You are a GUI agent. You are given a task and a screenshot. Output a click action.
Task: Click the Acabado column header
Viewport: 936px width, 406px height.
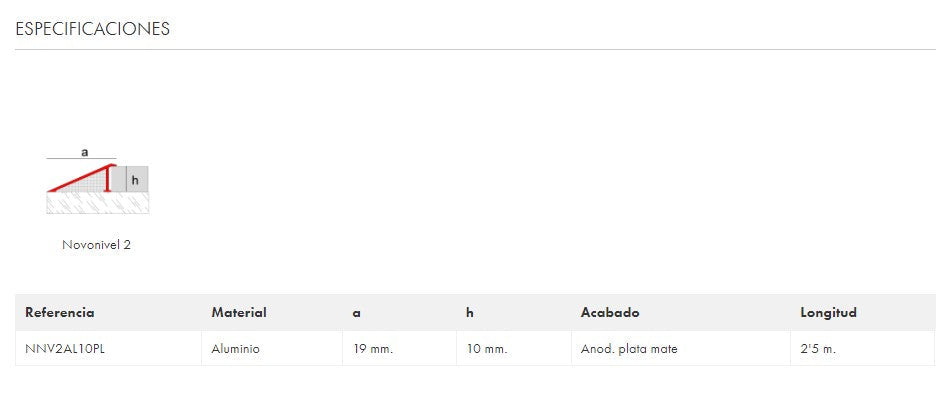tap(609, 313)
